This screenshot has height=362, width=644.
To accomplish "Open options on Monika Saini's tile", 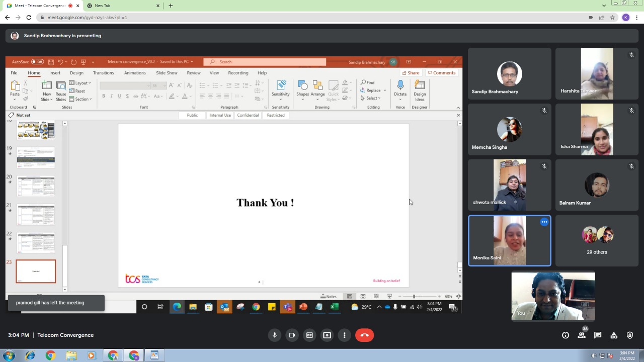I will tap(544, 222).
